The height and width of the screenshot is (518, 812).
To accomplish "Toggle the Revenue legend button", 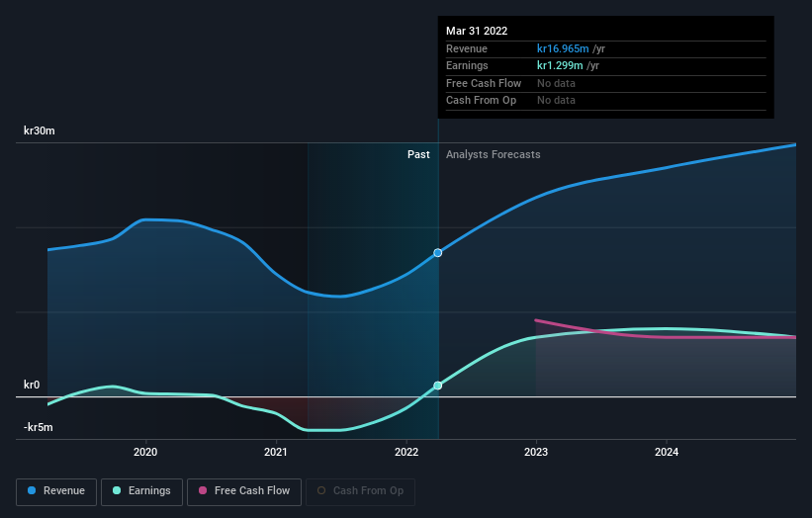I will click(56, 491).
